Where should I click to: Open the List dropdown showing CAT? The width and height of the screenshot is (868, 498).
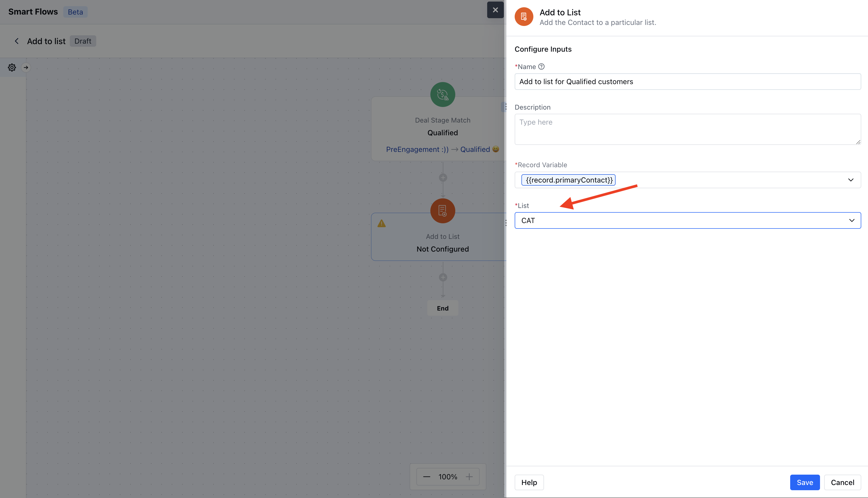852,221
